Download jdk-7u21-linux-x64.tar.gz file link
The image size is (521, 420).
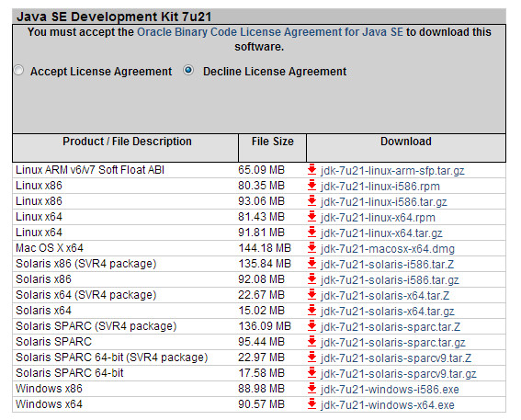click(381, 233)
